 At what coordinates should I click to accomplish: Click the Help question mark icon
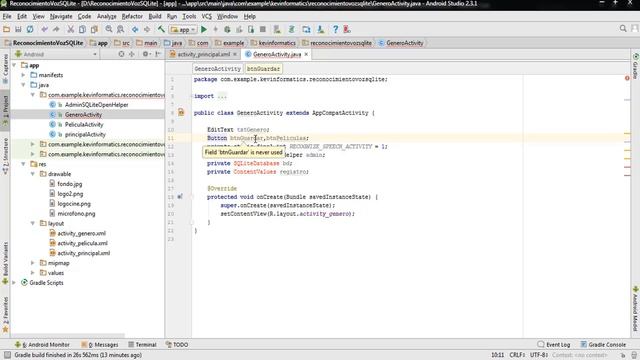pyautogui.click(x=335, y=29)
